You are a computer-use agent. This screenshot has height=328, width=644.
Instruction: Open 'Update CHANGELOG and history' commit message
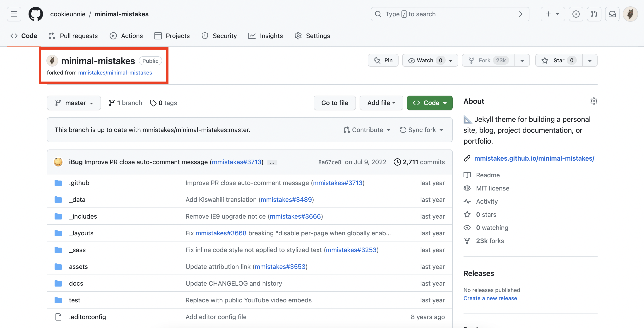(x=233, y=283)
